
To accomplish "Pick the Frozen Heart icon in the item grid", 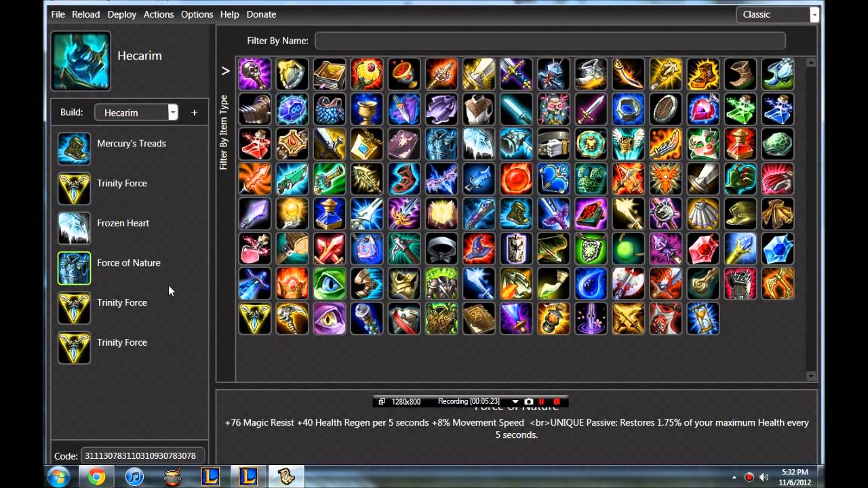I will [479, 144].
